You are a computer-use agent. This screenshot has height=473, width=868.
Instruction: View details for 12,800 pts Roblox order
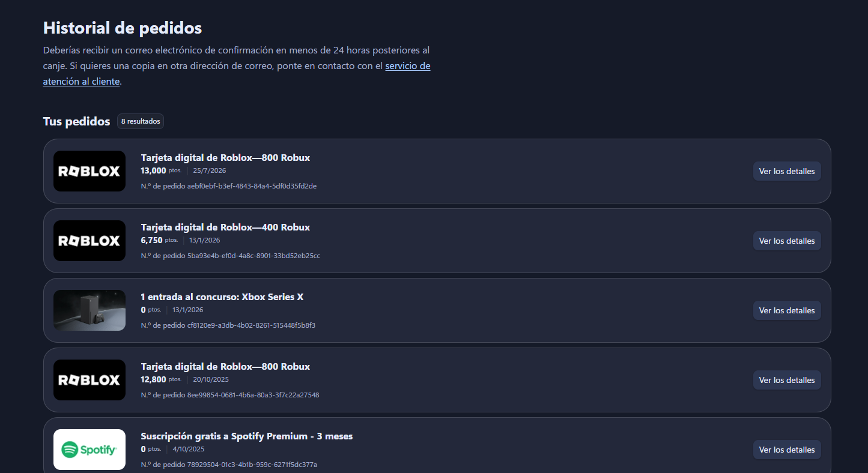coord(787,380)
